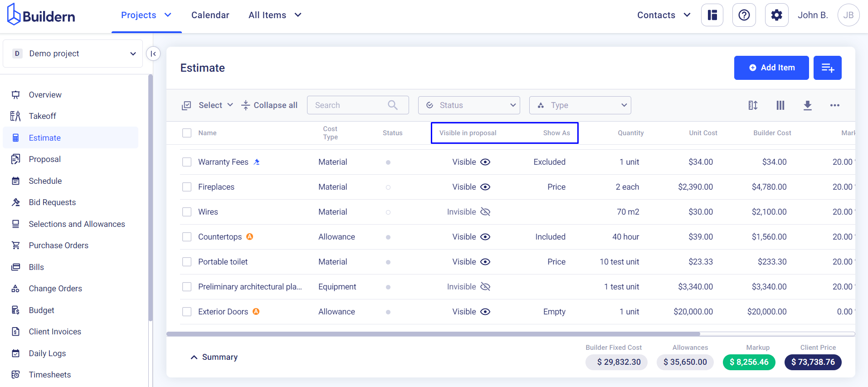Expand the All Items dropdown

click(x=275, y=15)
